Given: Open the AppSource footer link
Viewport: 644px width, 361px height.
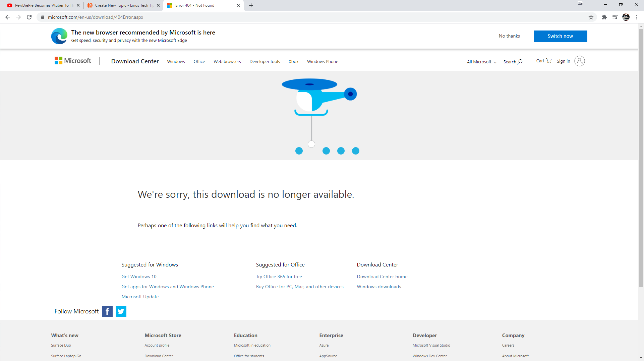Looking at the screenshot, I should 328,356.
